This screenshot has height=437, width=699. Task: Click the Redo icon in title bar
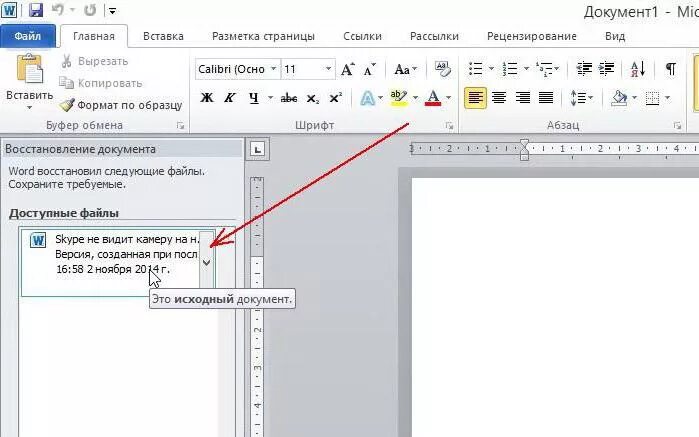(x=90, y=10)
